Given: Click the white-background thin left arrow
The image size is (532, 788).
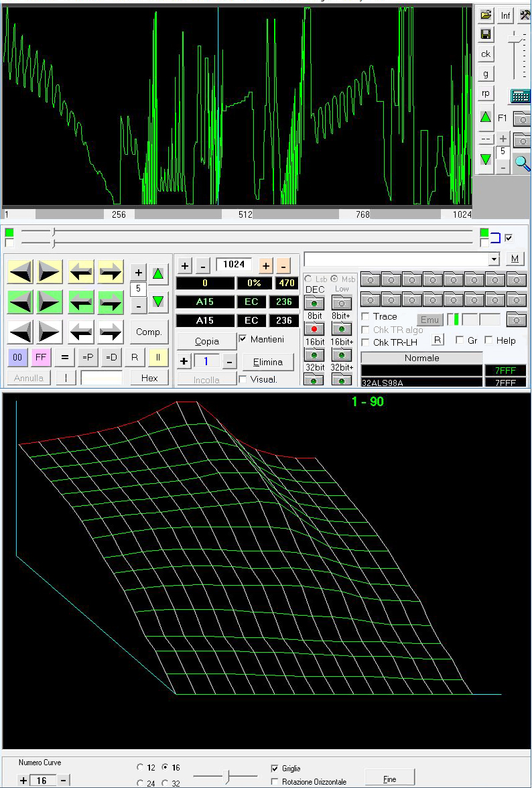Looking at the screenshot, I should [81, 332].
